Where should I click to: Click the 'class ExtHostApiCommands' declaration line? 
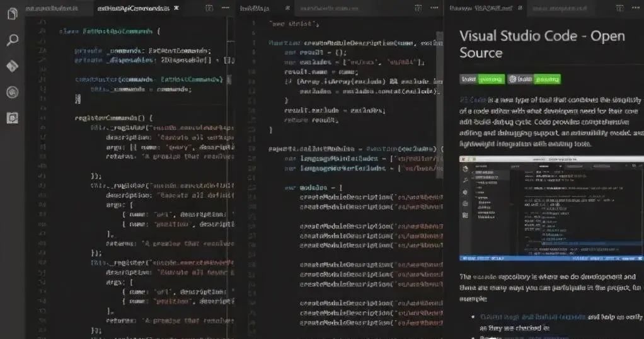coord(109,32)
